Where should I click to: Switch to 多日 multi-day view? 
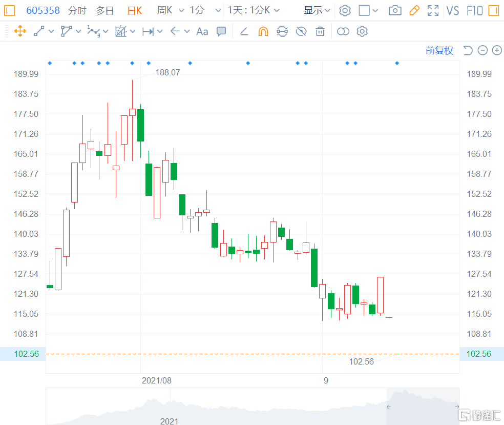click(105, 11)
